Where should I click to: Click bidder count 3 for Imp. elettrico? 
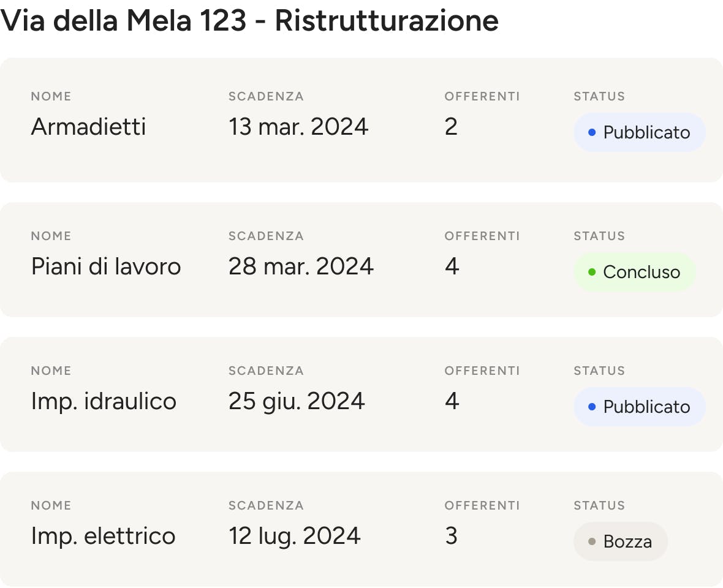point(452,536)
